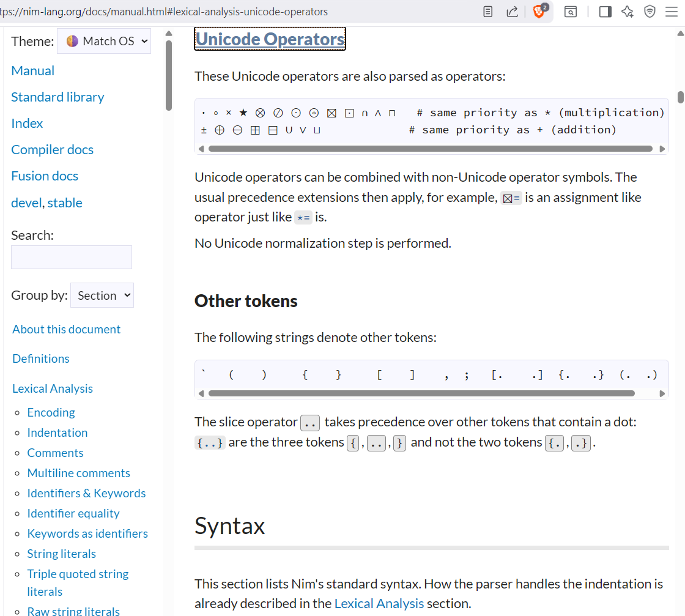Open Identifiers & Keywords entry

[86, 493]
